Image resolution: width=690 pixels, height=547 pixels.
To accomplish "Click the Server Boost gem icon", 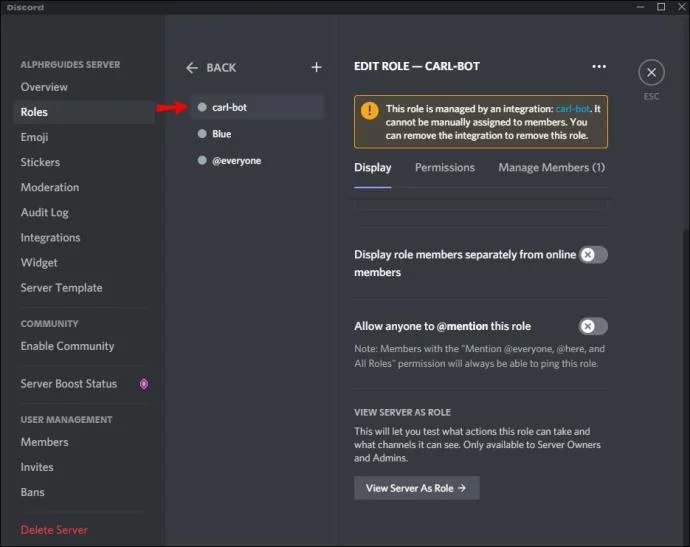I will (144, 384).
